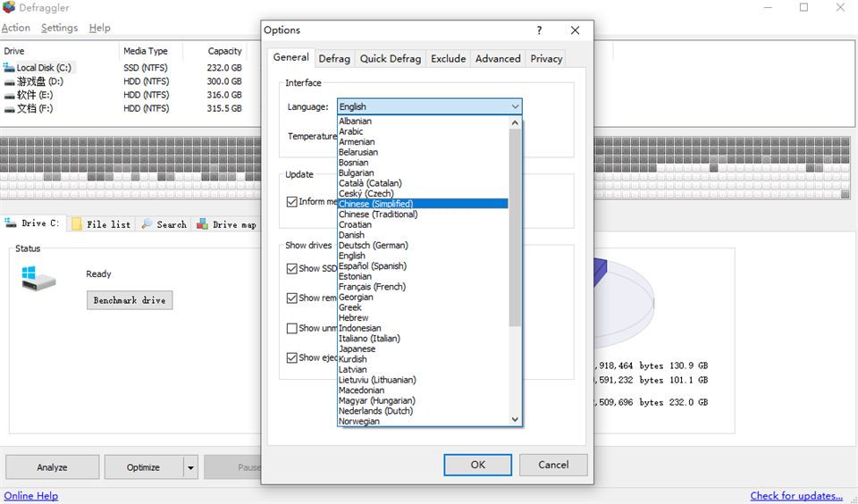Open the Optimize button dropdown arrow
This screenshot has height=504, width=858.
tap(190, 466)
